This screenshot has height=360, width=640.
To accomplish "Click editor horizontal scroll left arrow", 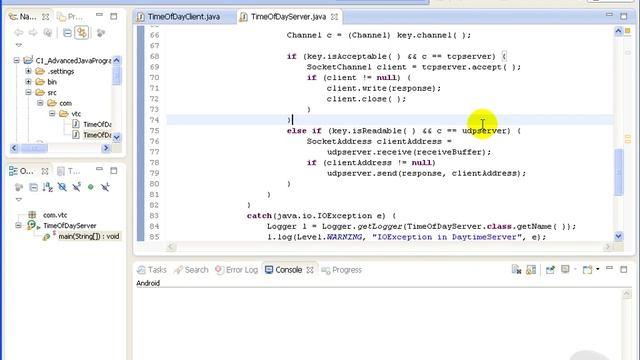I will 171,247.
